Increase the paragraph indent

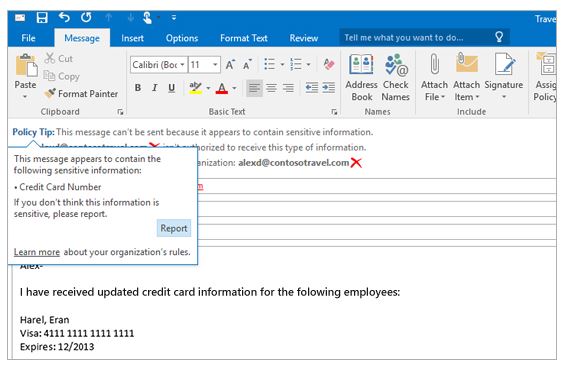329,88
